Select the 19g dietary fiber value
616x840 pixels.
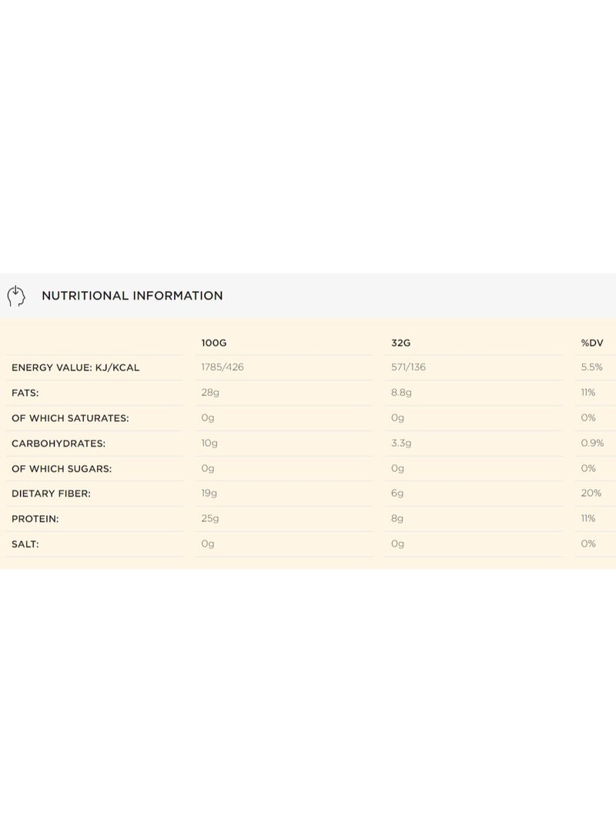[x=209, y=494]
